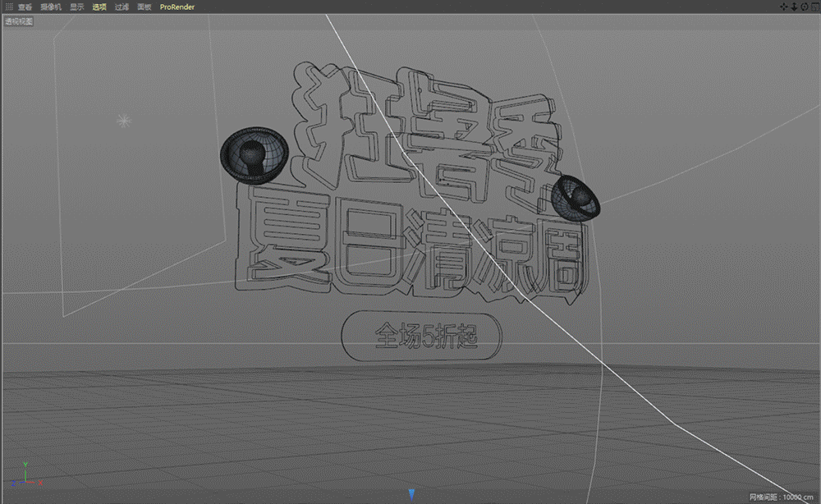Screen dimensions: 821x504
Task: Open the 查看 viewport menu
Action: [x=25, y=7]
